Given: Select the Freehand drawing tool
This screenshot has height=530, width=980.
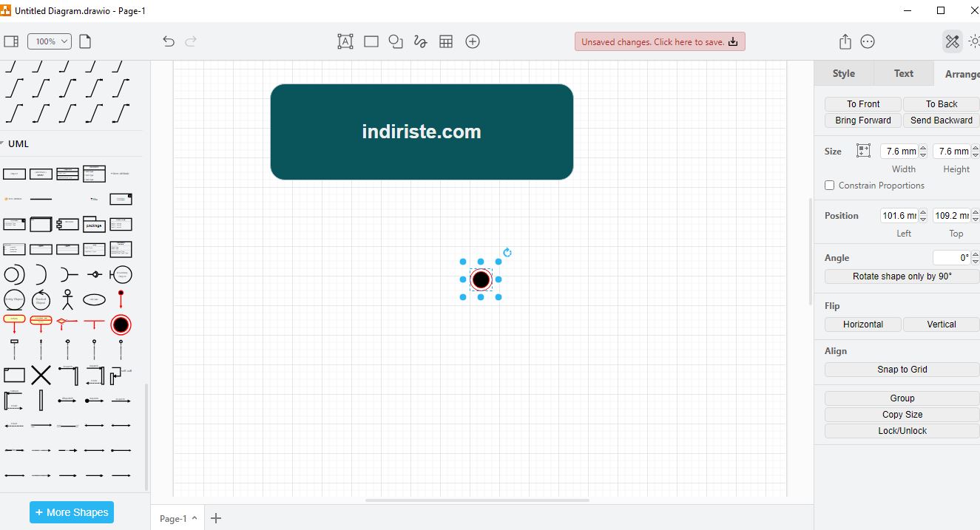Looking at the screenshot, I should point(421,41).
